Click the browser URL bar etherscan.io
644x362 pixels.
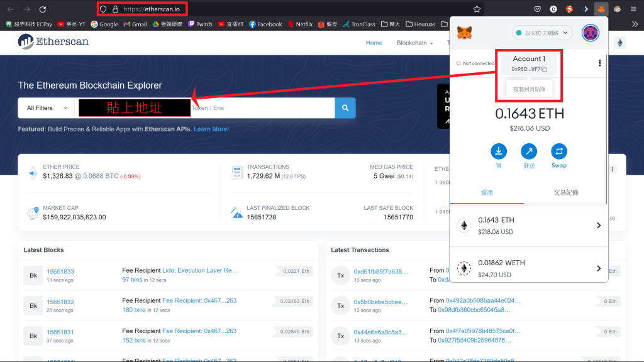pos(151,9)
